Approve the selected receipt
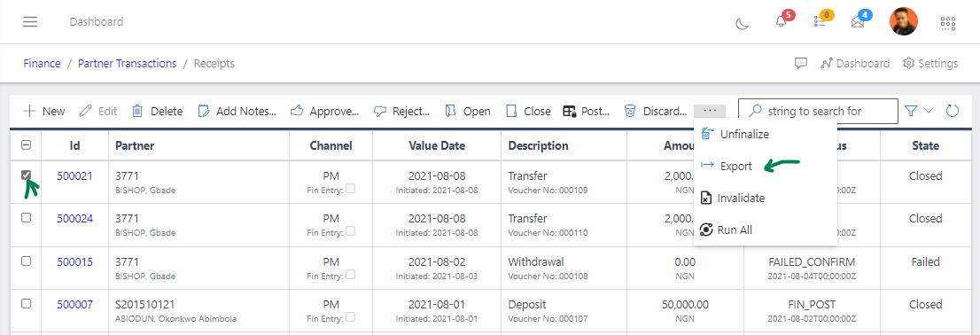 tap(325, 112)
